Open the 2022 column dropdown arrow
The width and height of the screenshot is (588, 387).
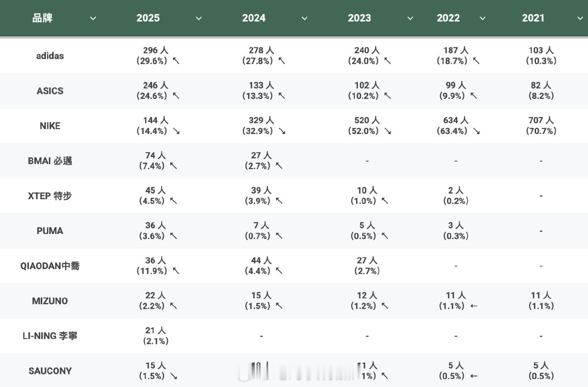[483, 18]
